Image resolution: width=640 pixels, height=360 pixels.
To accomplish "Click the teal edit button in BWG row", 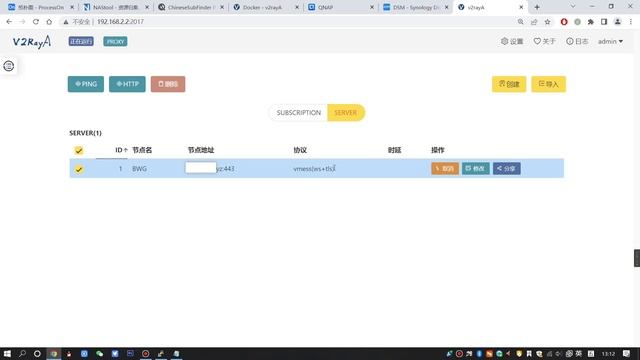I will (x=476, y=169).
